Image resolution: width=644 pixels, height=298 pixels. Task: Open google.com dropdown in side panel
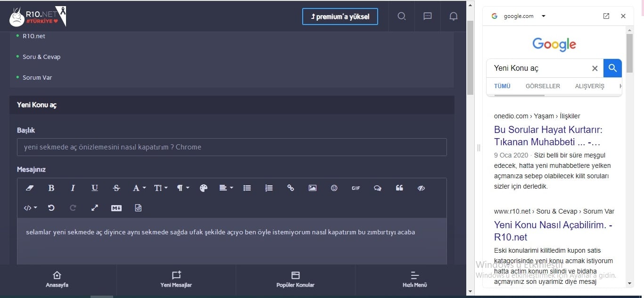(544, 16)
